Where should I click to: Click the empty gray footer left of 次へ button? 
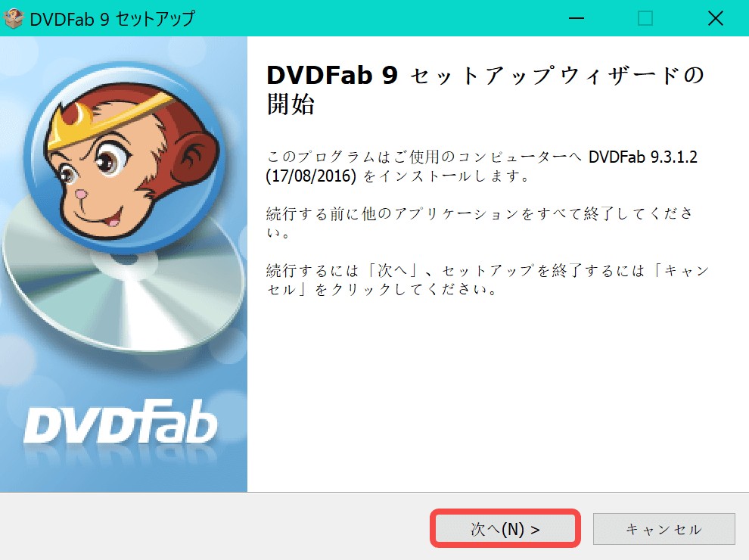[x=215, y=527]
